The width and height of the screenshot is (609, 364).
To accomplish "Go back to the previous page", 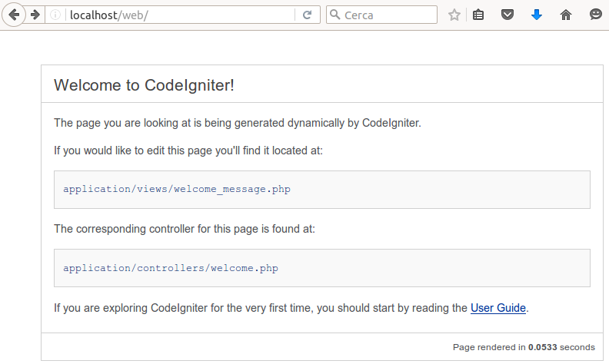I will pyautogui.click(x=14, y=15).
